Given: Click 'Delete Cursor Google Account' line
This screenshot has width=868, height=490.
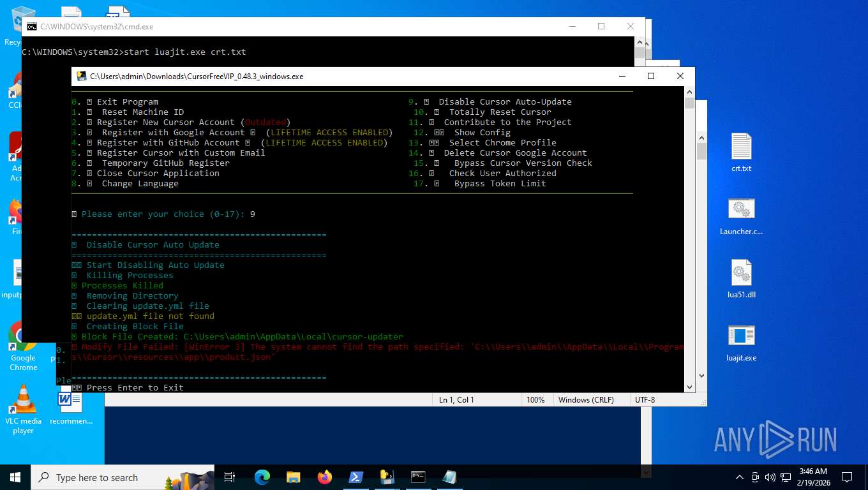Looking at the screenshot, I should (x=498, y=153).
